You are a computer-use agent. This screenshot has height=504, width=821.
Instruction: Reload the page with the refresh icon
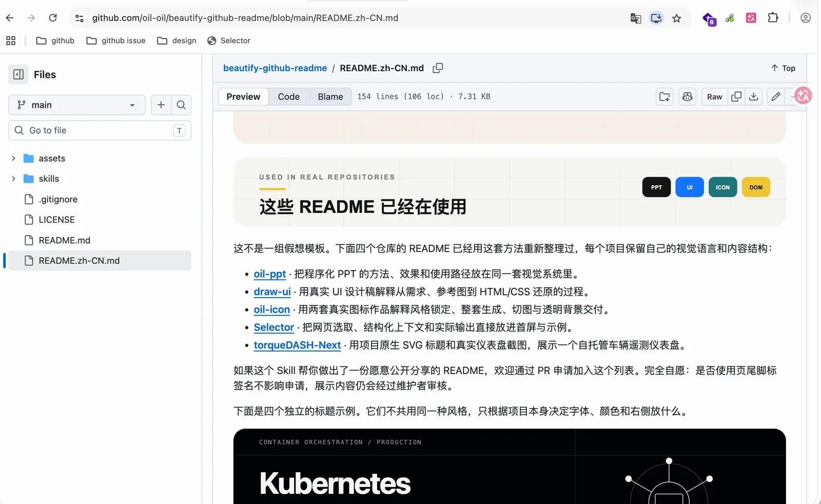pos(53,18)
